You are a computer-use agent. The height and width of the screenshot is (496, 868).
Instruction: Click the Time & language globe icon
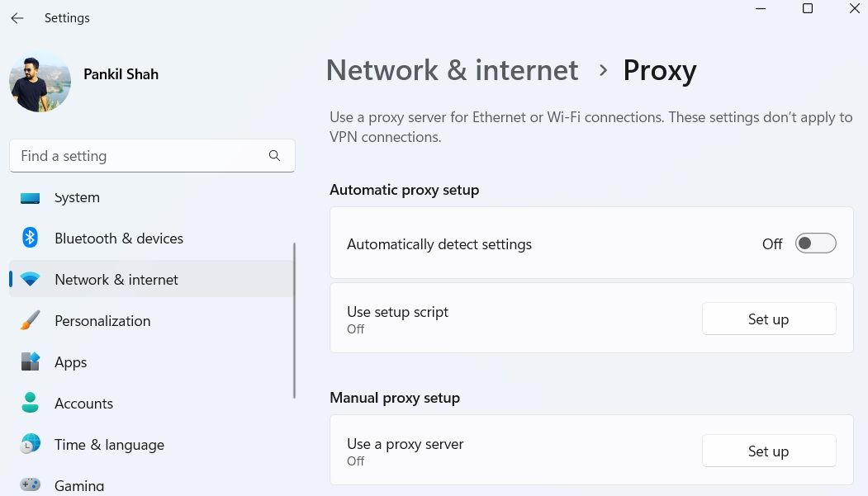pyautogui.click(x=31, y=445)
